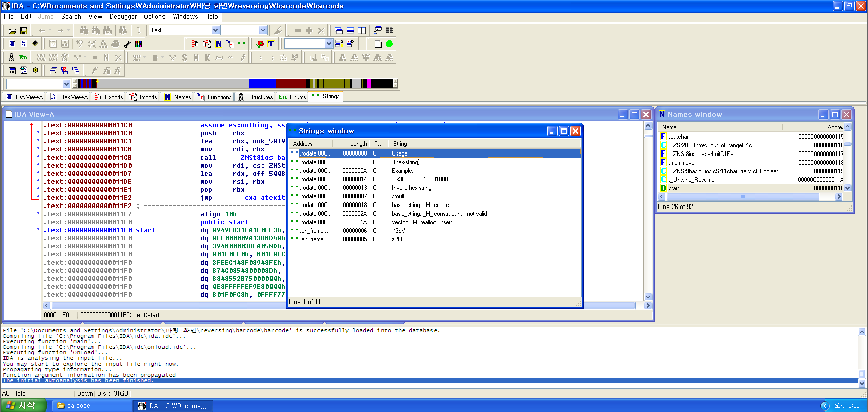This screenshot has height=412, width=868.
Task: Click the T icon beside the red flower
Action: coord(271,44)
